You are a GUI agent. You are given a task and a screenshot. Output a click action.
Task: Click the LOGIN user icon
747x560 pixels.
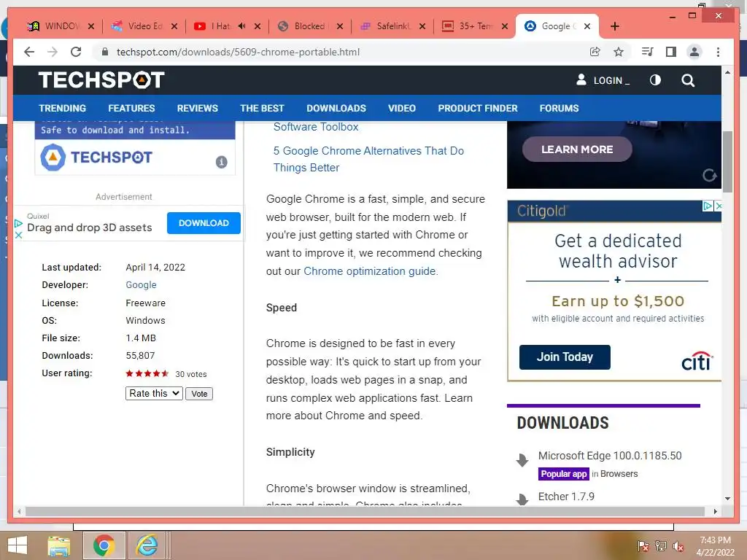(581, 79)
